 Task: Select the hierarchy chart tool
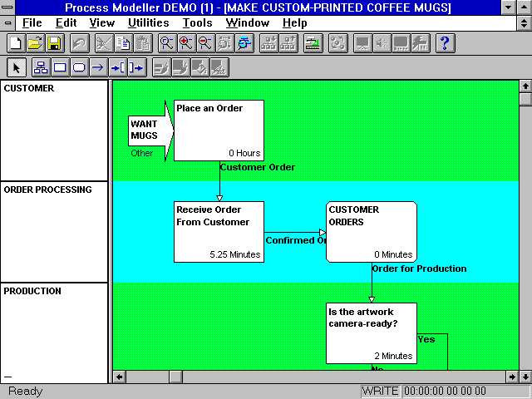point(40,67)
